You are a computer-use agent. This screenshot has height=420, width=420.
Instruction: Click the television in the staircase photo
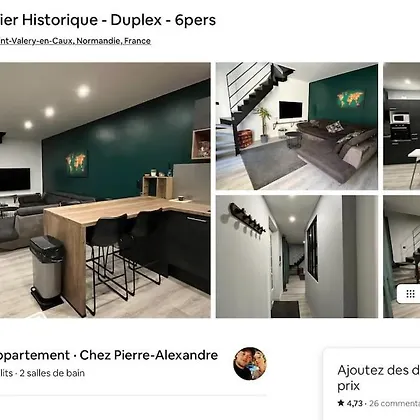point(290,110)
